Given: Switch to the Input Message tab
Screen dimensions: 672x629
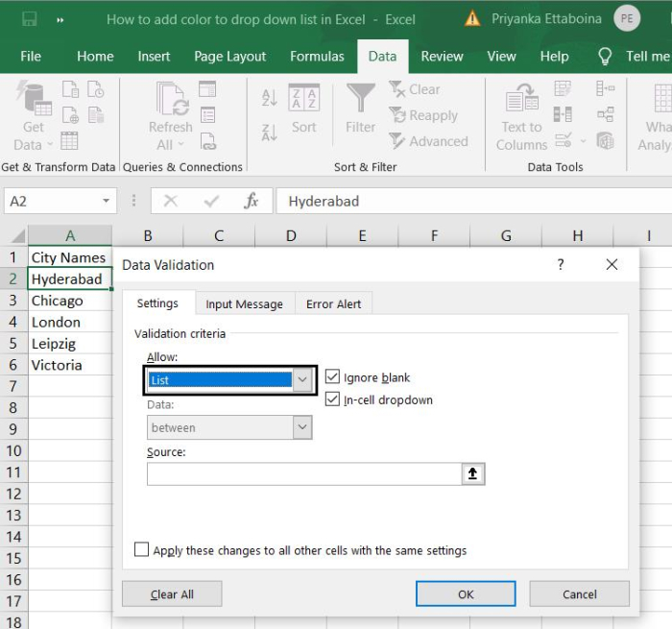Looking at the screenshot, I should pos(244,304).
